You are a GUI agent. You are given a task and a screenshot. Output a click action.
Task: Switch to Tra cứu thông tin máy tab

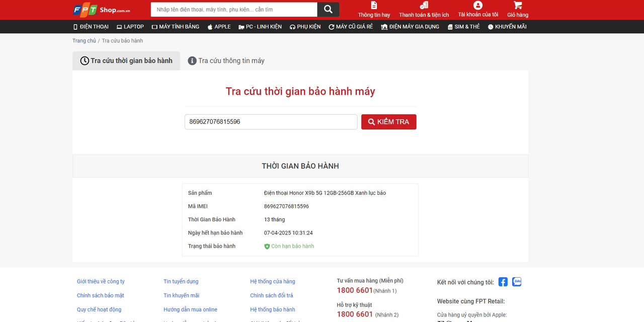point(226,61)
